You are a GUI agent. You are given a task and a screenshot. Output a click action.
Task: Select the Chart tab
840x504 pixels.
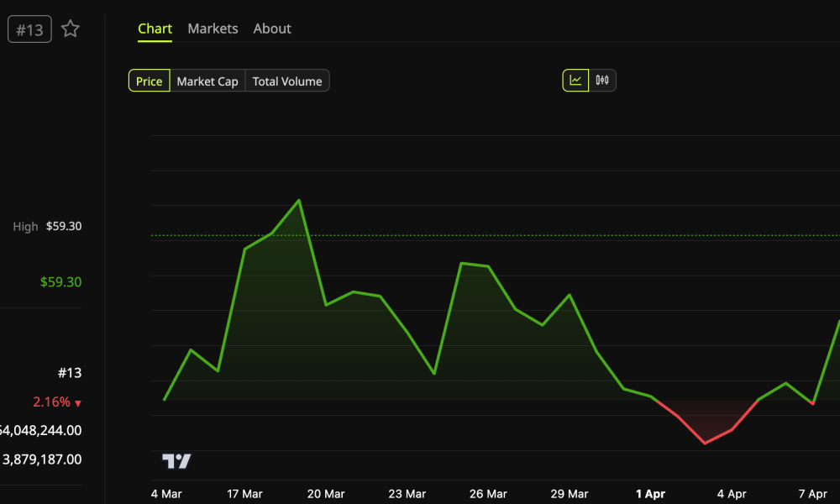[155, 28]
